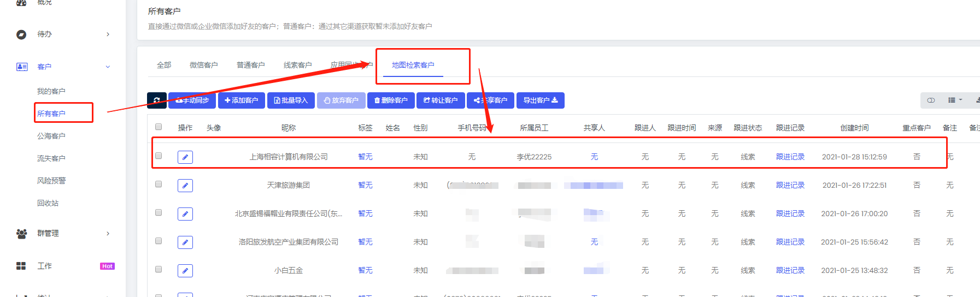980x297 pixels.
Task: Edit 洛阳旅发航空产业集团 via pencil icon
Action: click(x=185, y=242)
